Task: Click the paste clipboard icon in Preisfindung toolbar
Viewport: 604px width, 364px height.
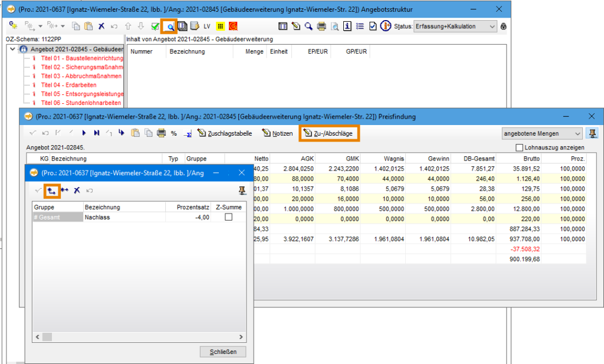Action: (135, 133)
